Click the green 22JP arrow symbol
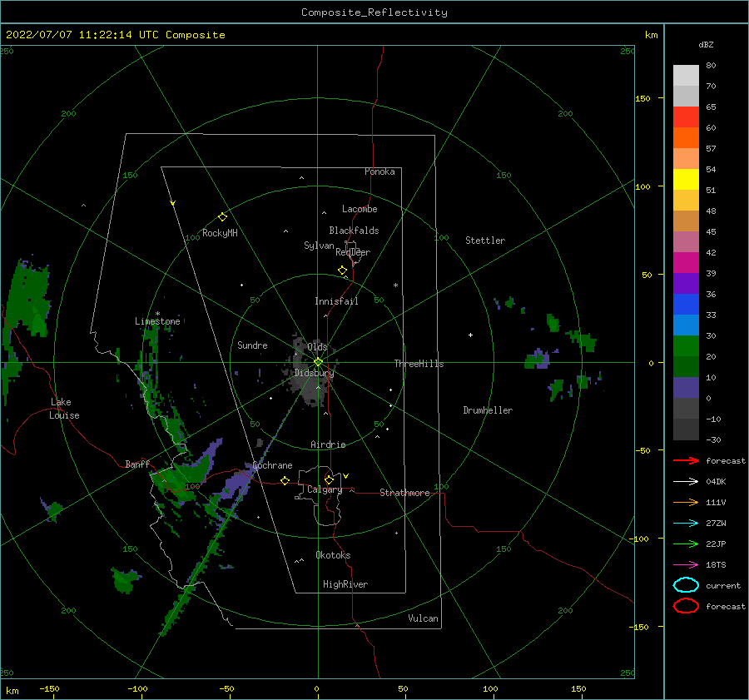The height and width of the screenshot is (700, 749). click(x=686, y=544)
